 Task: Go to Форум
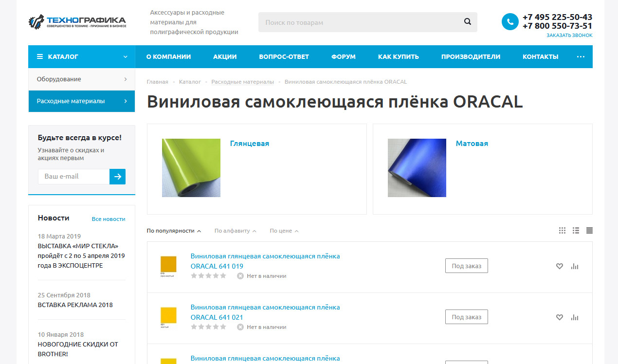(x=344, y=57)
